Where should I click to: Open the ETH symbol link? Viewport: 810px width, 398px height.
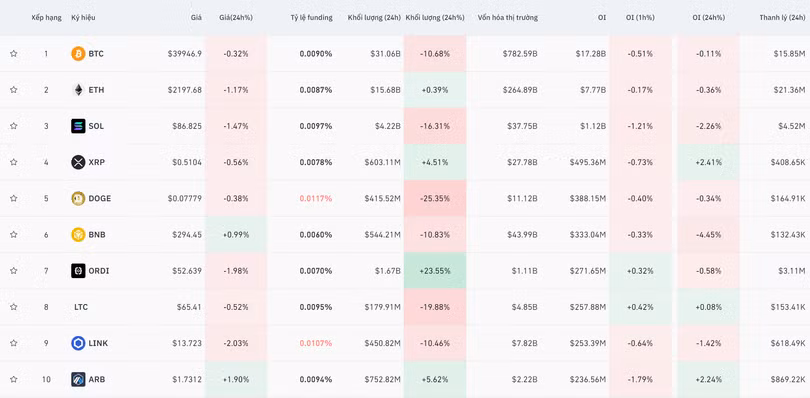(x=96, y=90)
